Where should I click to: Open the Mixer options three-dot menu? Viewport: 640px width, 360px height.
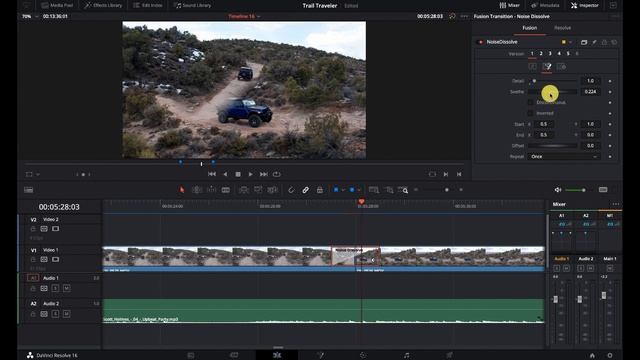point(615,204)
